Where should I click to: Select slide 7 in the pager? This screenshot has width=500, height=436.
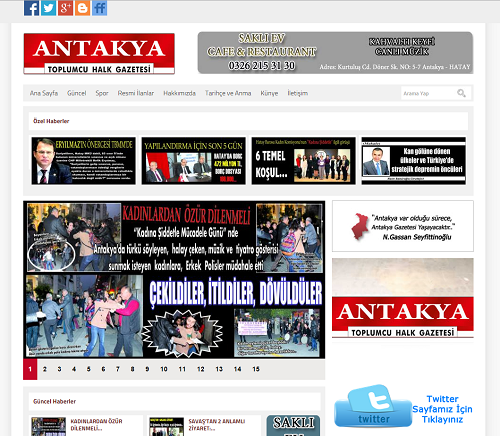(x=118, y=369)
